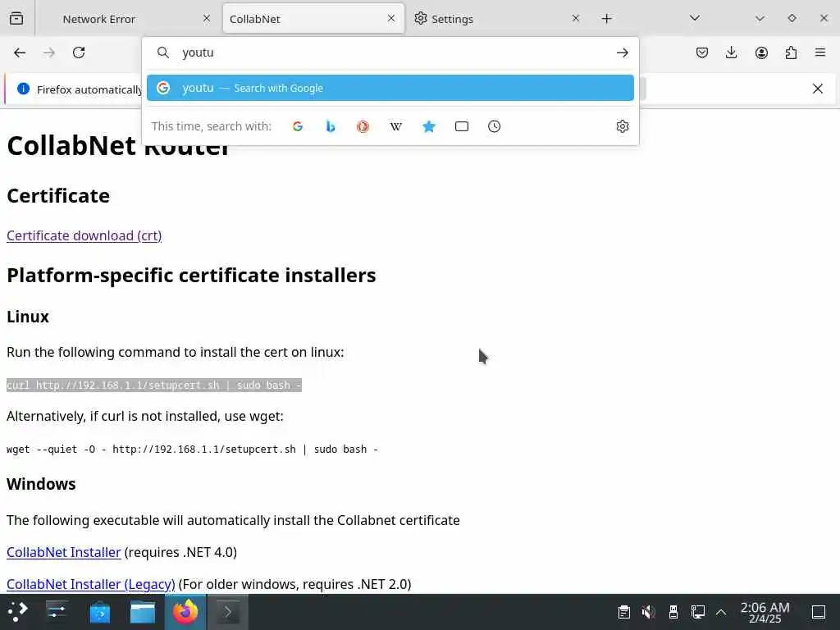Search this time with Google
This screenshot has height=630, width=840.
[297, 126]
